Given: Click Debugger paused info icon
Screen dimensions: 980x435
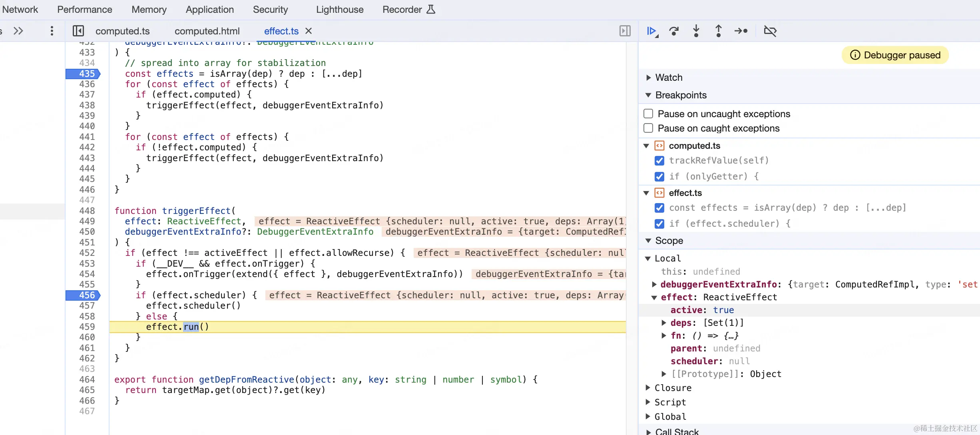Looking at the screenshot, I should click(855, 55).
